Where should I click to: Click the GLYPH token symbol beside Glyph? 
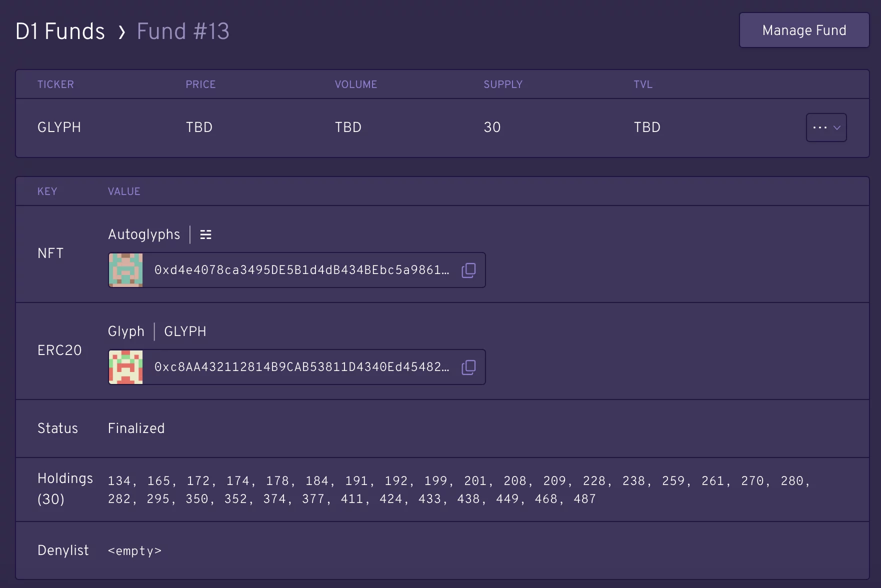click(185, 331)
